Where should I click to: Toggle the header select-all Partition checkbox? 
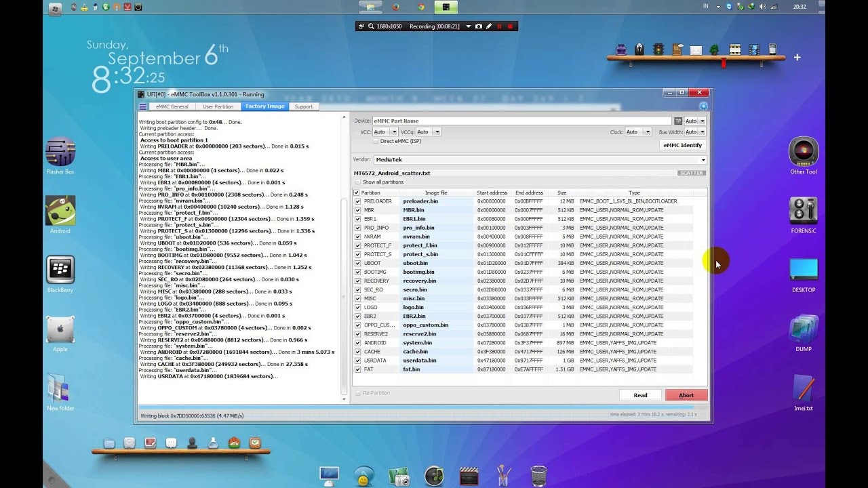point(357,192)
